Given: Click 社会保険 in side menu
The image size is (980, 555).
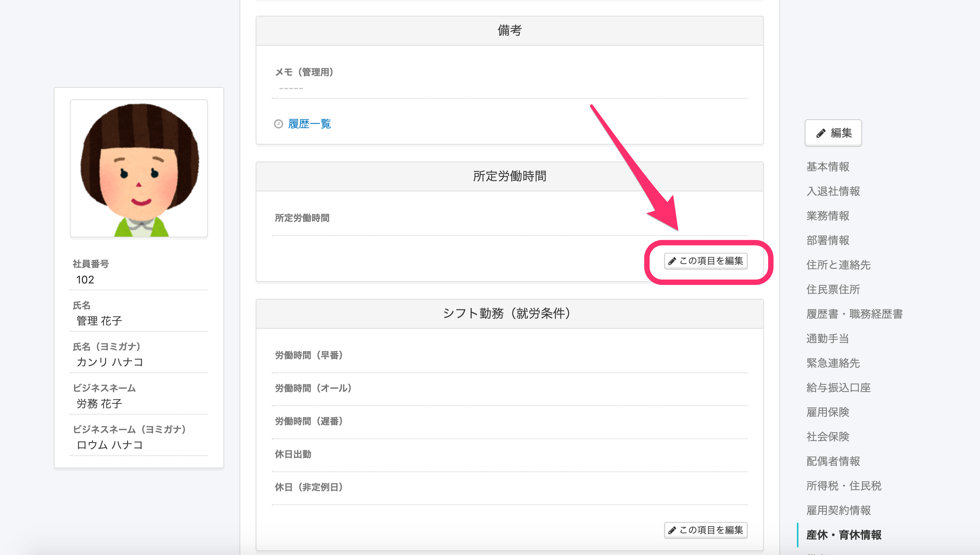Looking at the screenshot, I should pos(828,437).
